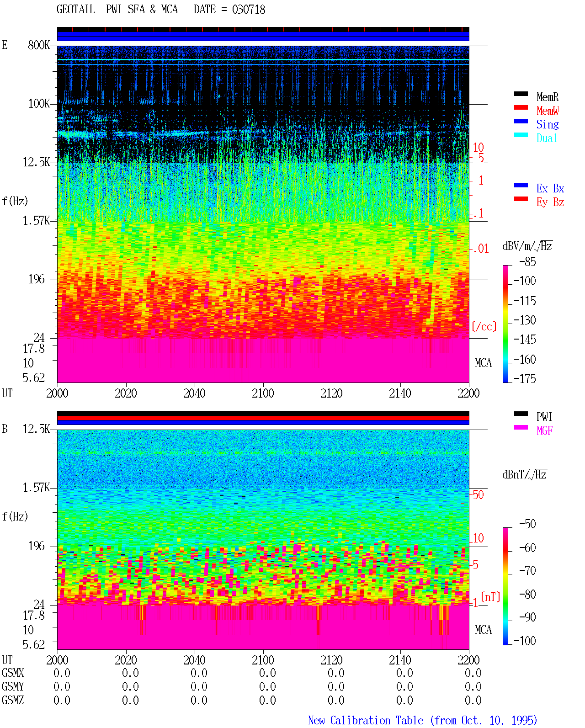Click the cyan Dual legend swatch
Viewport: 585px width, 728px height.
[521, 135]
